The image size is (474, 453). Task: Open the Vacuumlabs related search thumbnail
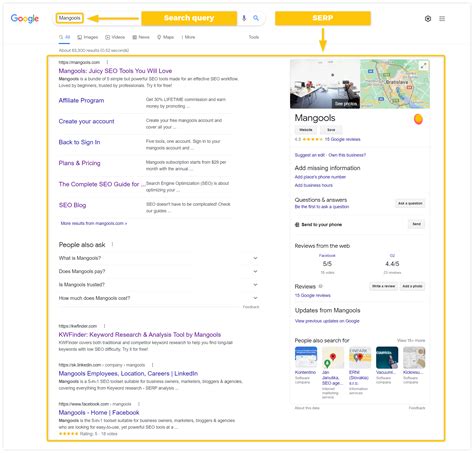(x=387, y=357)
